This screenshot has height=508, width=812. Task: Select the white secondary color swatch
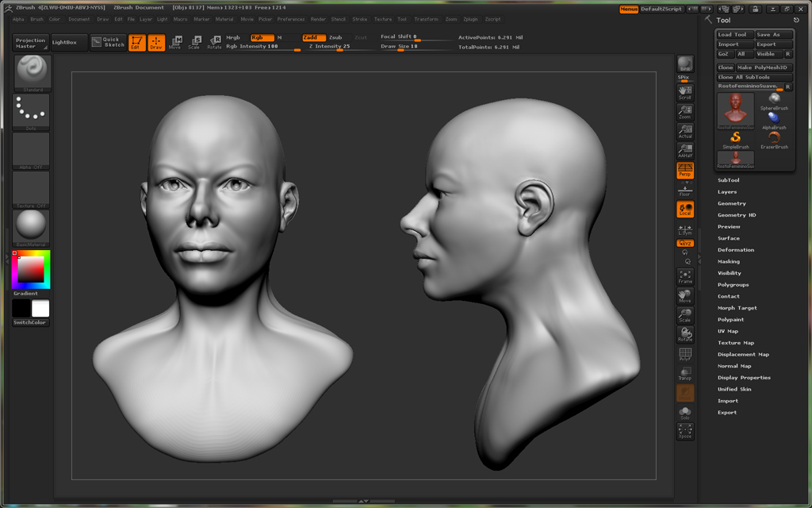click(x=40, y=309)
